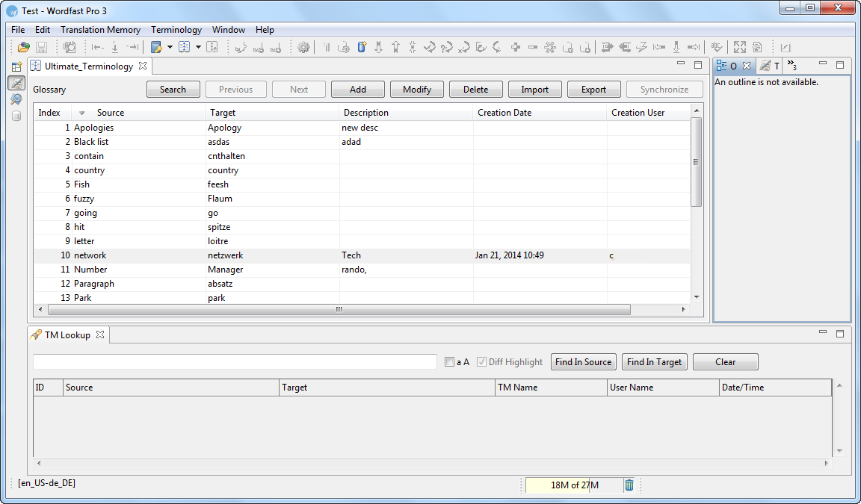Click the glossary Search button
The image size is (861, 504).
pos(173,90)
